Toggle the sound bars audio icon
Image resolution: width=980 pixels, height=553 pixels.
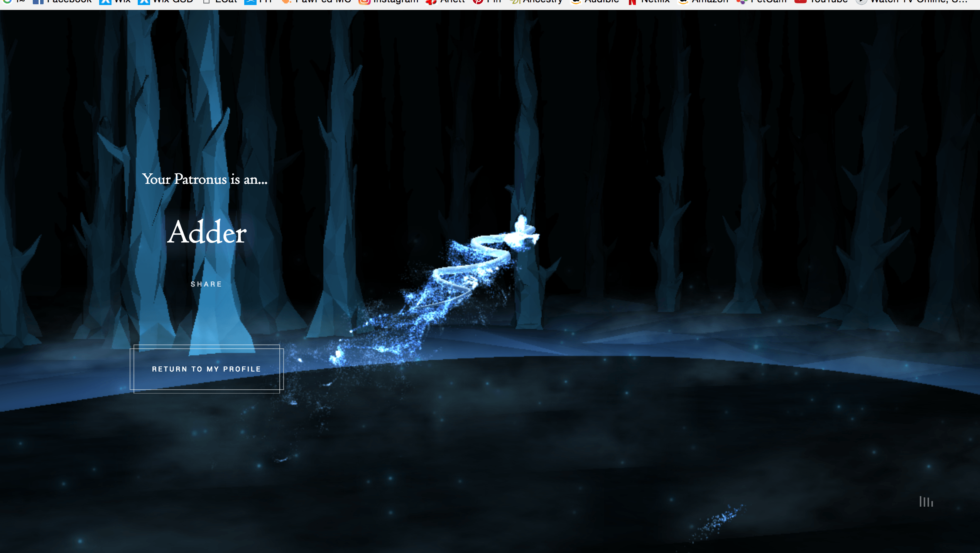pos(926,502)
